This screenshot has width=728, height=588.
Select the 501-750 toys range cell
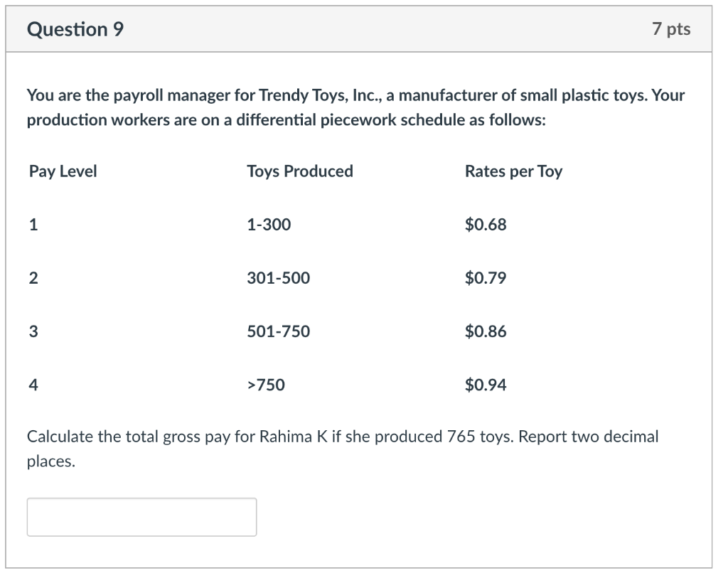278,331
